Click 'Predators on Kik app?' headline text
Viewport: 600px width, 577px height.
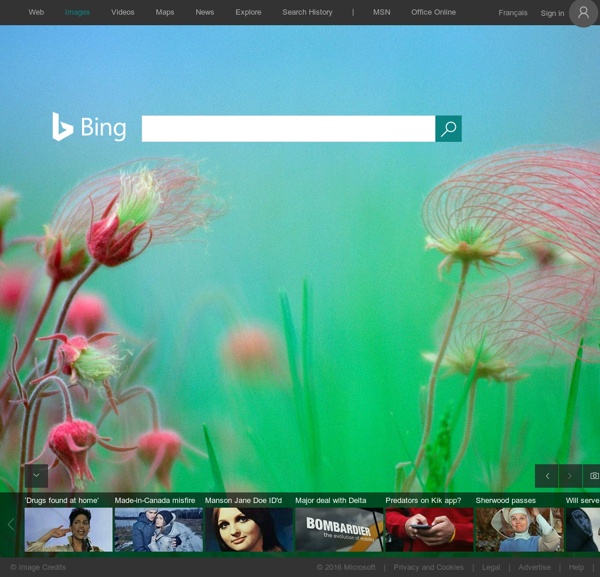[x=423, y=500]
